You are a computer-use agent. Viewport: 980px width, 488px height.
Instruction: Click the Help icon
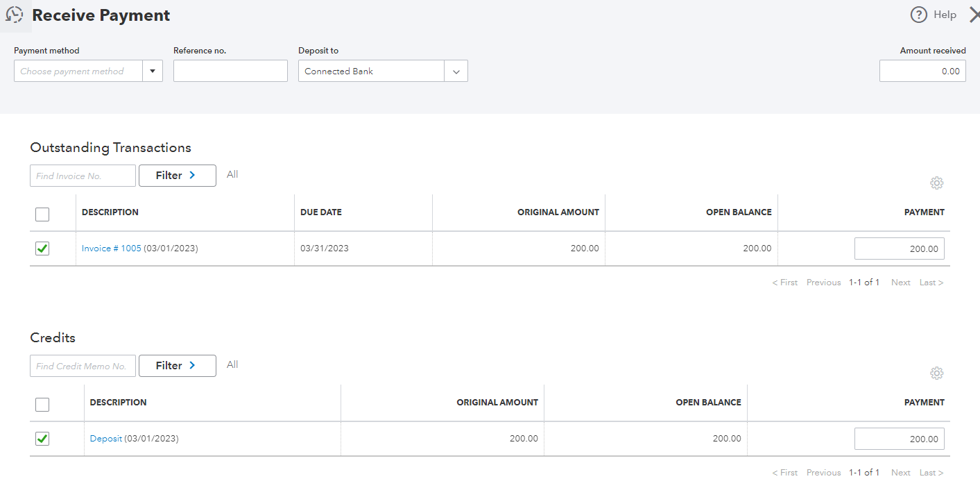918,15
